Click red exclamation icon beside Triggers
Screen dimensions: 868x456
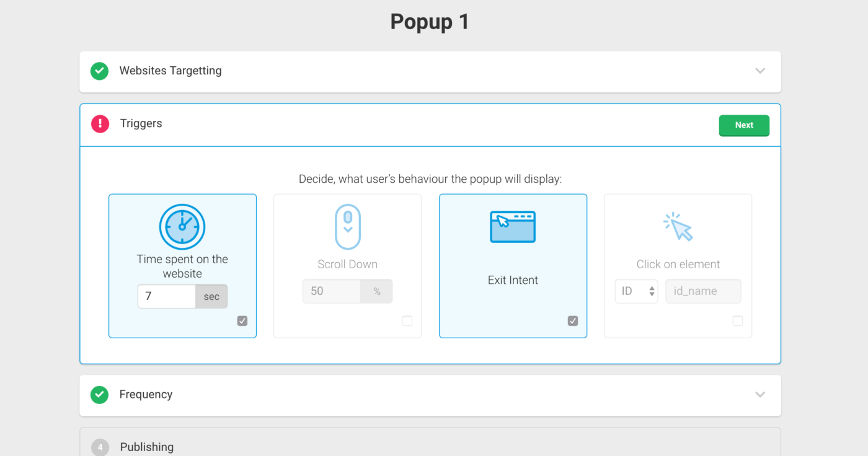tap(100, 124)
